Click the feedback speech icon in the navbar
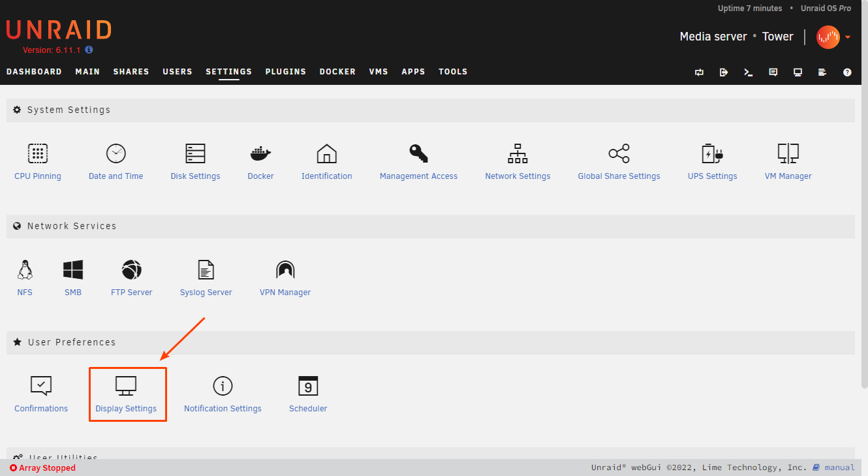The image size is (868, 476). 773,72
